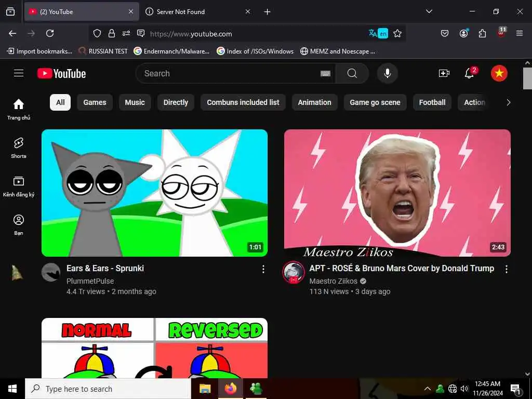
Task: Open Shorts in the sidebar
Action: click(19, 148)
